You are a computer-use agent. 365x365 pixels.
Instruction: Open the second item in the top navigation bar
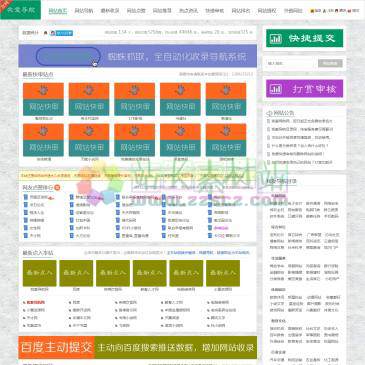[x=84, y=11]
